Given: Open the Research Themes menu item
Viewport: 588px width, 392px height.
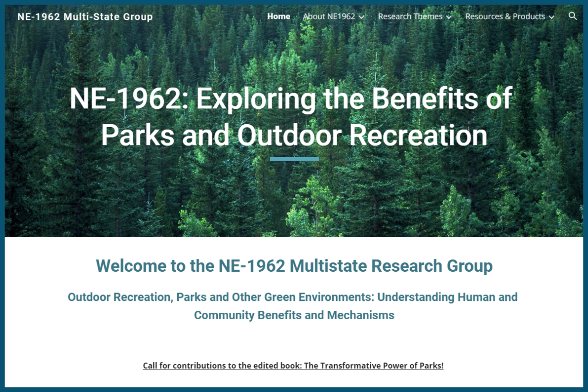Looking at the screenshot, I should pos(410,16).
